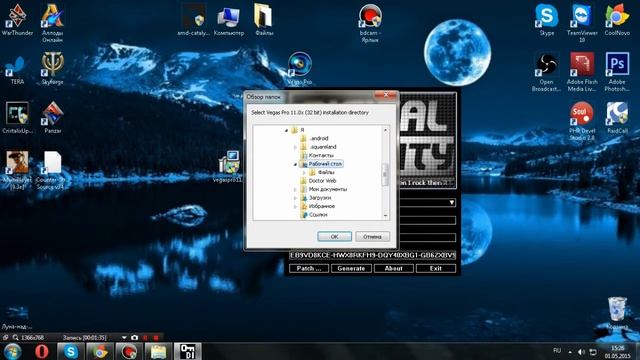Viewport: 640px width, 360px height.
Task: Select the bdcam shortcut on desktop
Action: [370, 23]
